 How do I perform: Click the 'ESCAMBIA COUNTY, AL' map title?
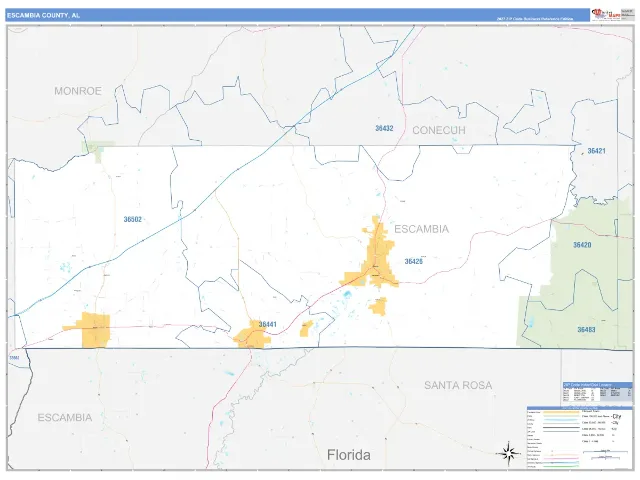[x=43, y=16]
